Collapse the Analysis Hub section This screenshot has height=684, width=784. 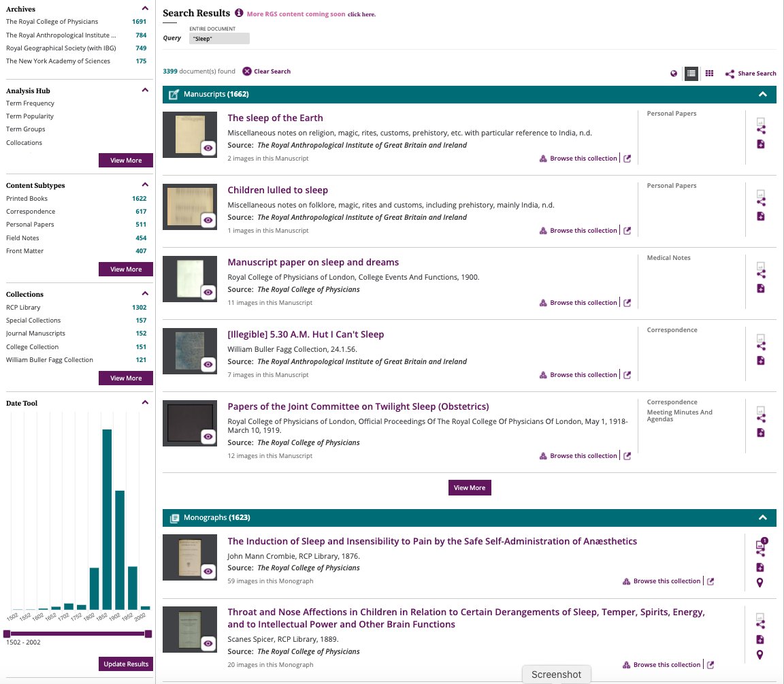(x=145, y=90)
